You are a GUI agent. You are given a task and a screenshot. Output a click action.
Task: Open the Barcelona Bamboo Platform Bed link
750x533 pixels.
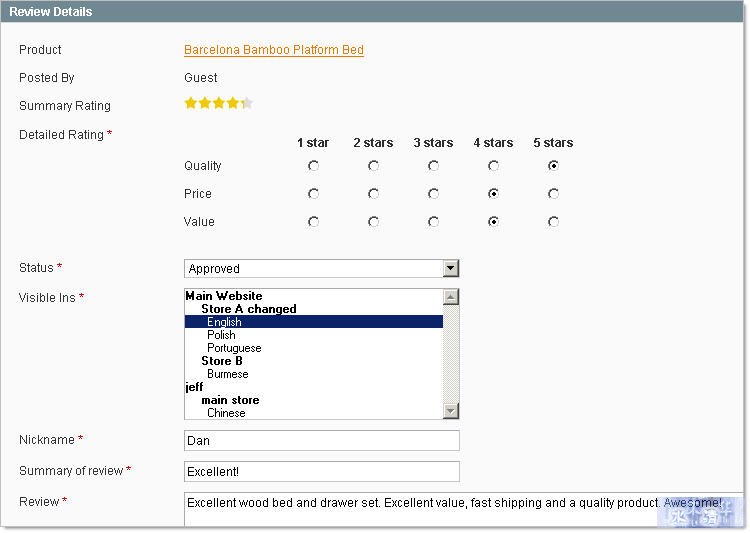pyautogui.click(x=274, y=50)
